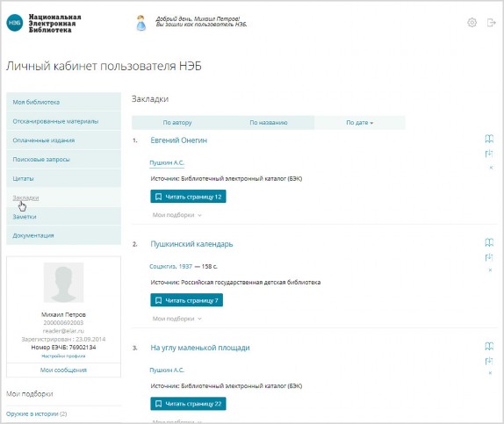Open settings gear icon in header
The width and height of the screenshot is (504, 424).
coord(472,23)
